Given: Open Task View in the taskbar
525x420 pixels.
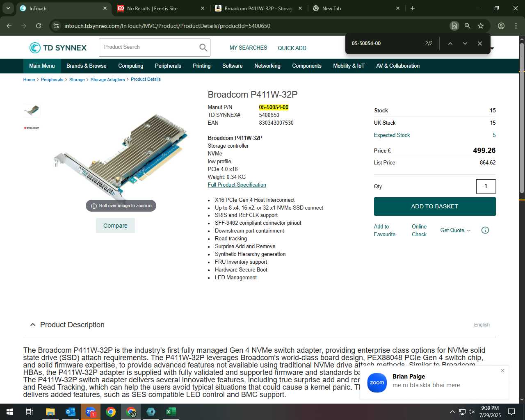Looking at the screenshot, I should click(x=30, y=412).
